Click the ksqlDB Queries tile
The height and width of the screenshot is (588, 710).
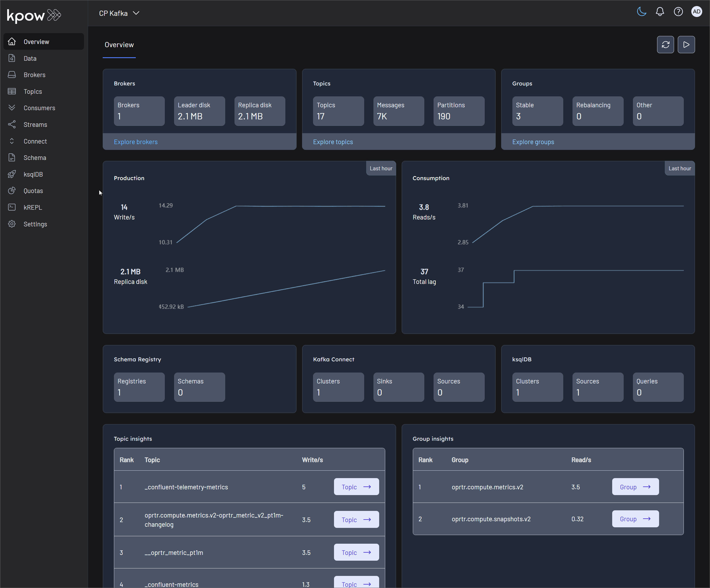tap(658, 387)
